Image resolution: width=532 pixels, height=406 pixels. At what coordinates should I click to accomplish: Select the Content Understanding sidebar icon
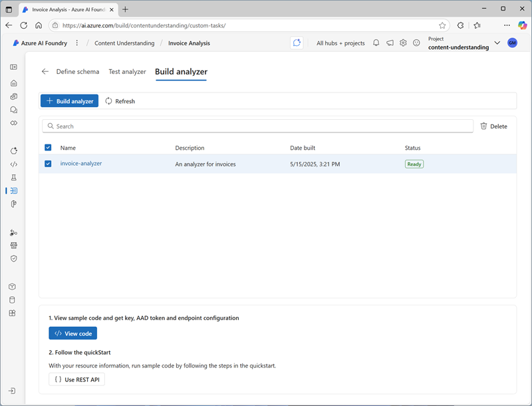point(13,191)
